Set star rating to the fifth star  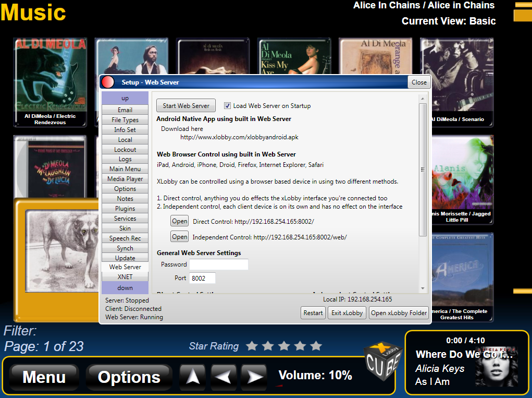[316, 346]
